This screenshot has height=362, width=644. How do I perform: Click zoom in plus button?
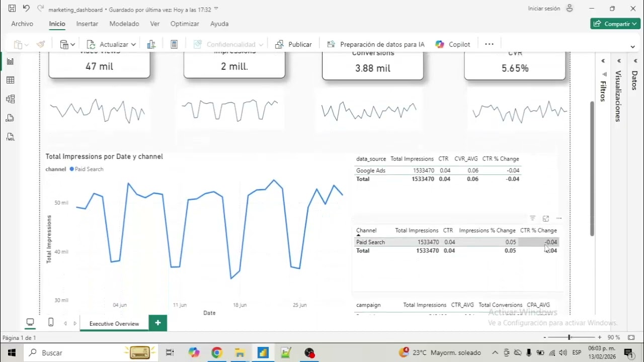[x=600, y=337]
